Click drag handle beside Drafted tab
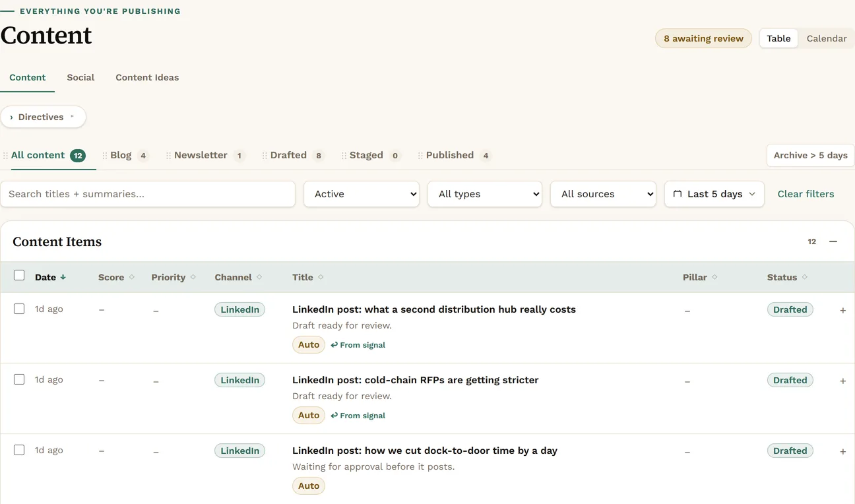This screenshot has height=504, width=855. tap(265, 156)
